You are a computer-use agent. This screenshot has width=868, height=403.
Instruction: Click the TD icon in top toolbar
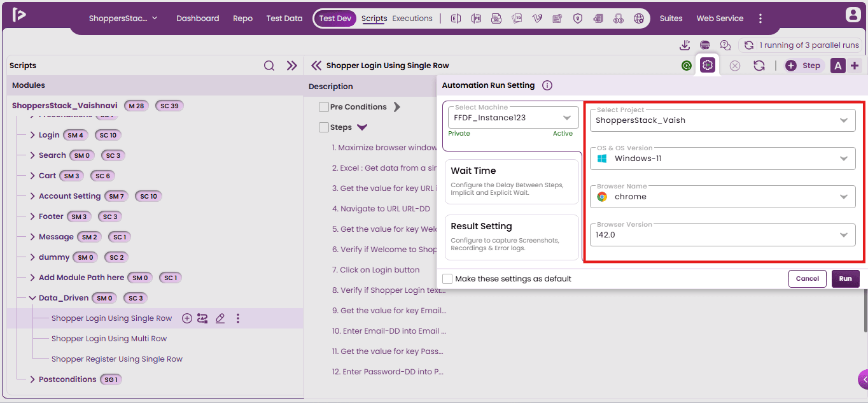(517, 18)
